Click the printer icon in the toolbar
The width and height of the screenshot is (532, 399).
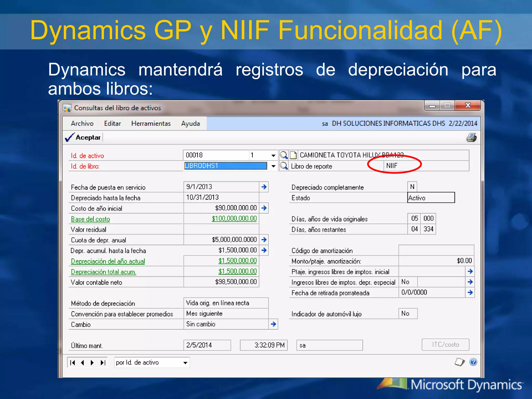[471, 137]
